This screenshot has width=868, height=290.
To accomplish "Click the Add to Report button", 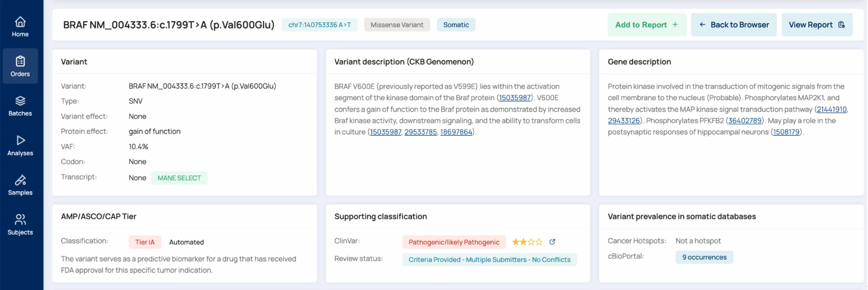I will (x=647, y=25).
